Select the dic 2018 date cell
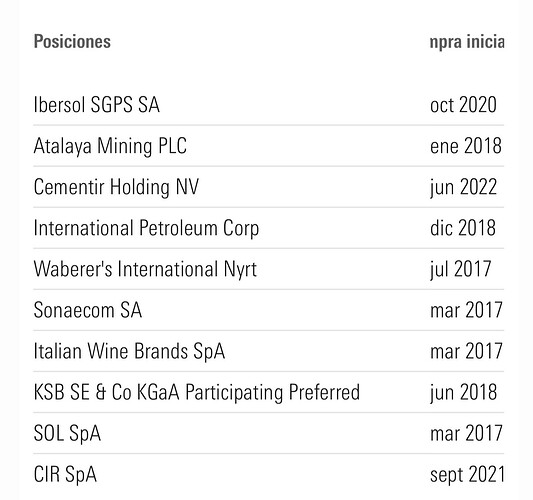Screen dimensions: 533x500 click(x=463, y=228)
